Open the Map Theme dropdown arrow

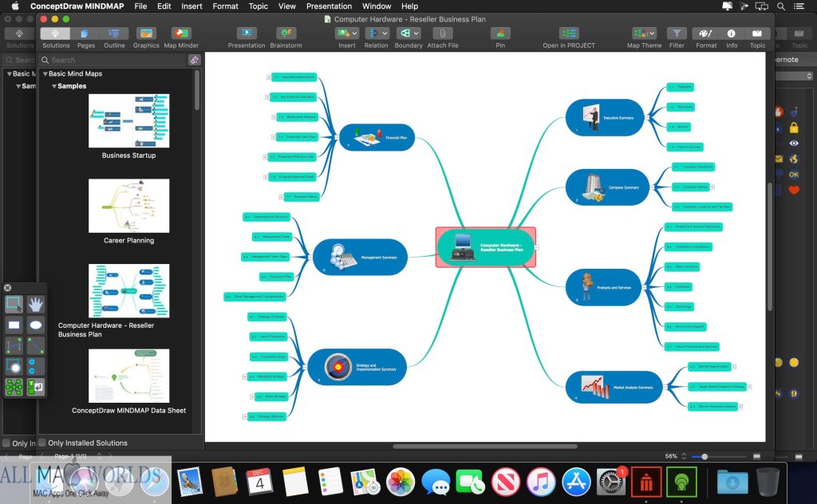[652, 33]
